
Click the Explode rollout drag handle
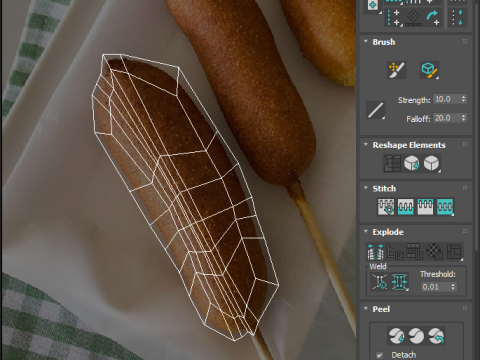click(465, 231)
